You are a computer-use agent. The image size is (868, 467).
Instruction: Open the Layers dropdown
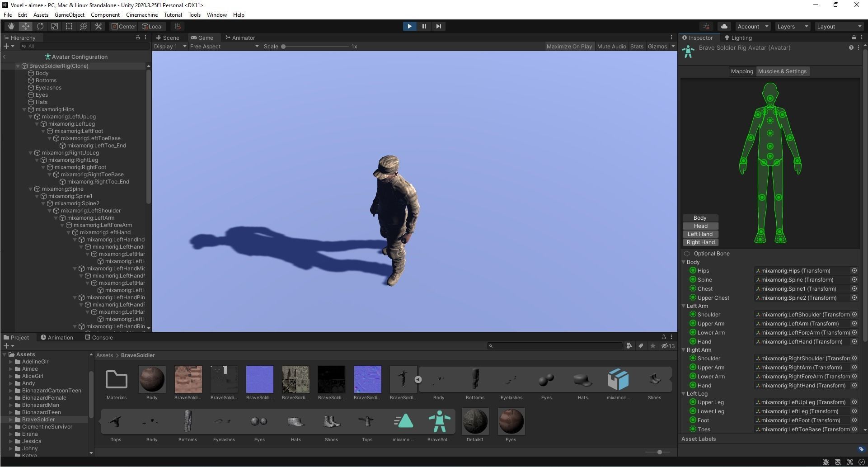click(x=792, y=26)
